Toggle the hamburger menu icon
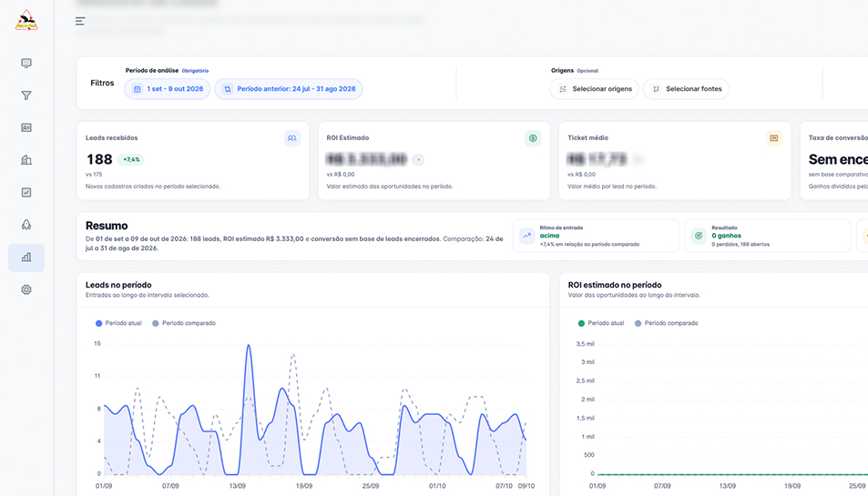 (80, 21)
